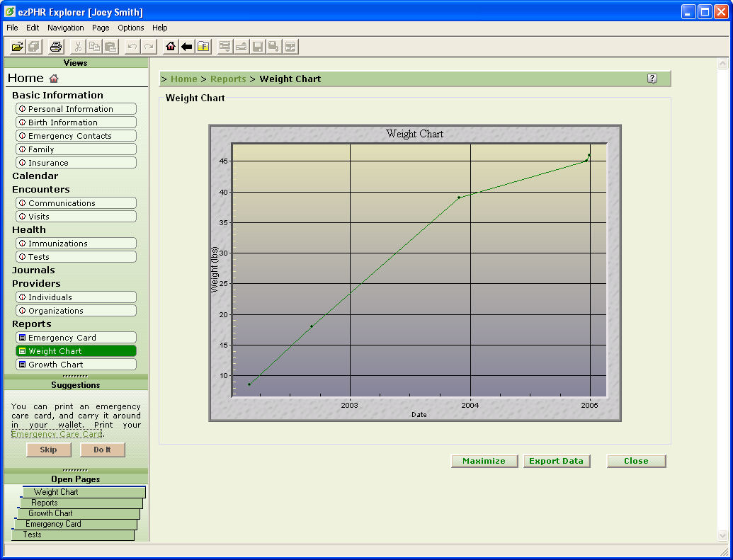
Task: Click the ezPHR title bar app icon
Action: [9, 11]
